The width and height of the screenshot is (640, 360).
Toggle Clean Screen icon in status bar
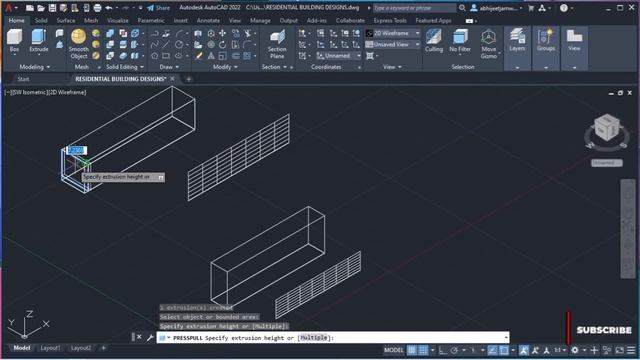(620, 350)
